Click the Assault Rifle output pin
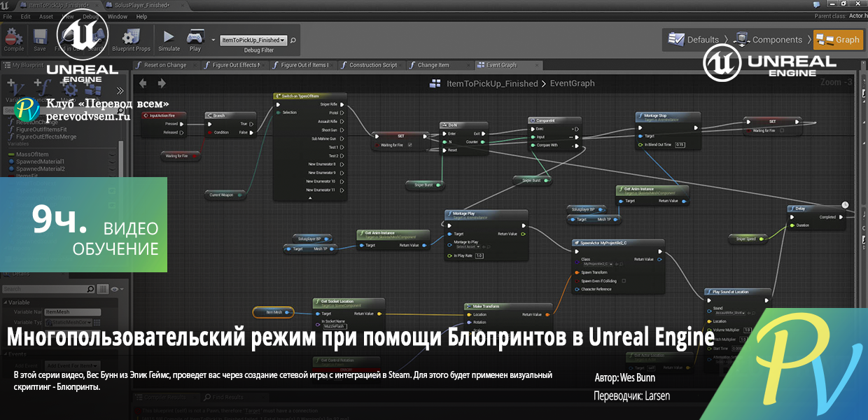 coord(342,121)
